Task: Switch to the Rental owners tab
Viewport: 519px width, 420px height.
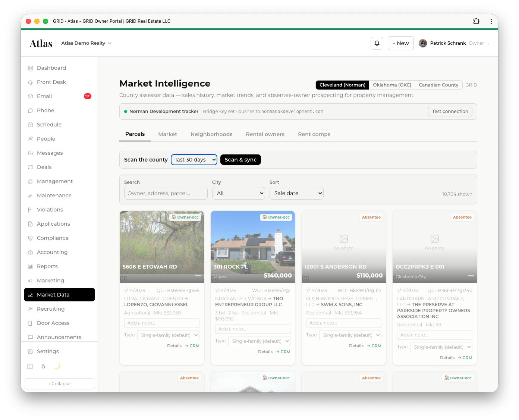Action: [x=265, y=134]
